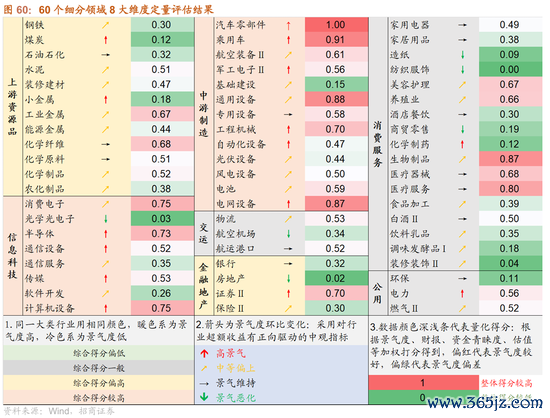The width and height of the screenshot is (550, 418).
Task: Click the orange diagonal arrow beside 钢铁
Action: (106, 25)
